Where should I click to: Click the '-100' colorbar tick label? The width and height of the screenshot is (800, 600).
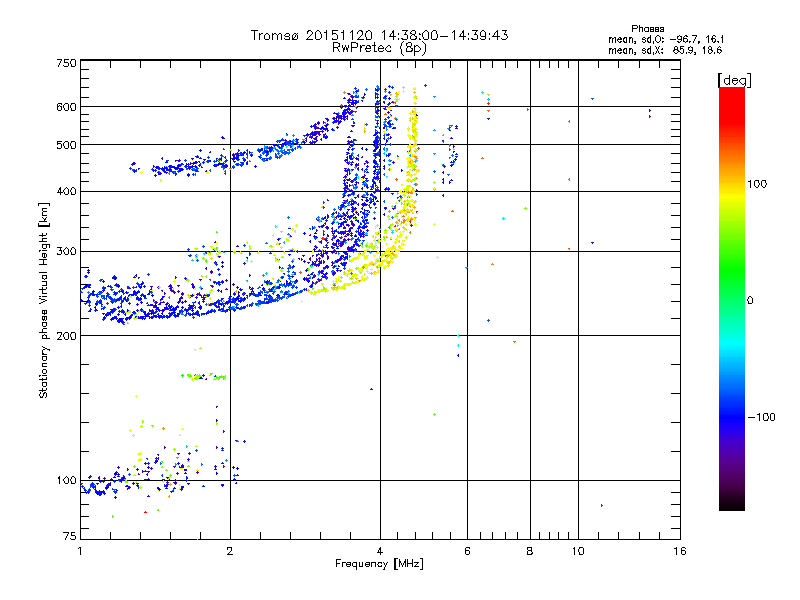point(761,417)
